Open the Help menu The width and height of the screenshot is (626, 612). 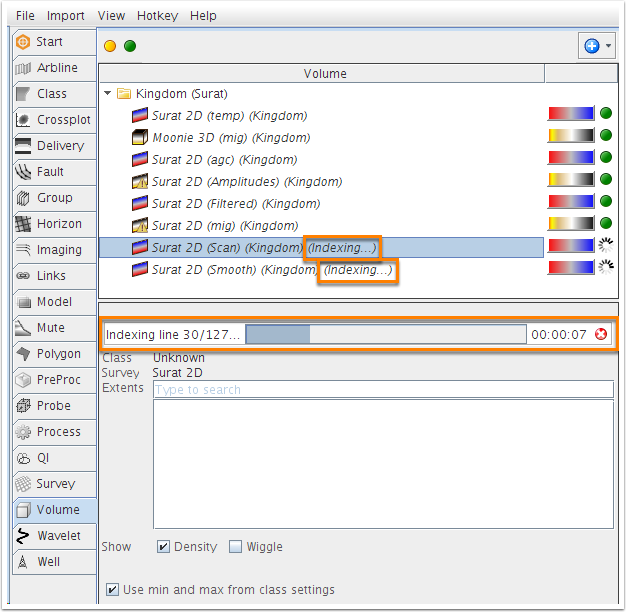203,16
